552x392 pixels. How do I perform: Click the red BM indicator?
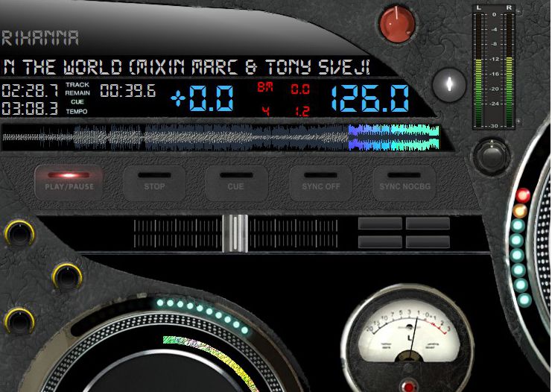pyautogui.click(x=264, y=87)
